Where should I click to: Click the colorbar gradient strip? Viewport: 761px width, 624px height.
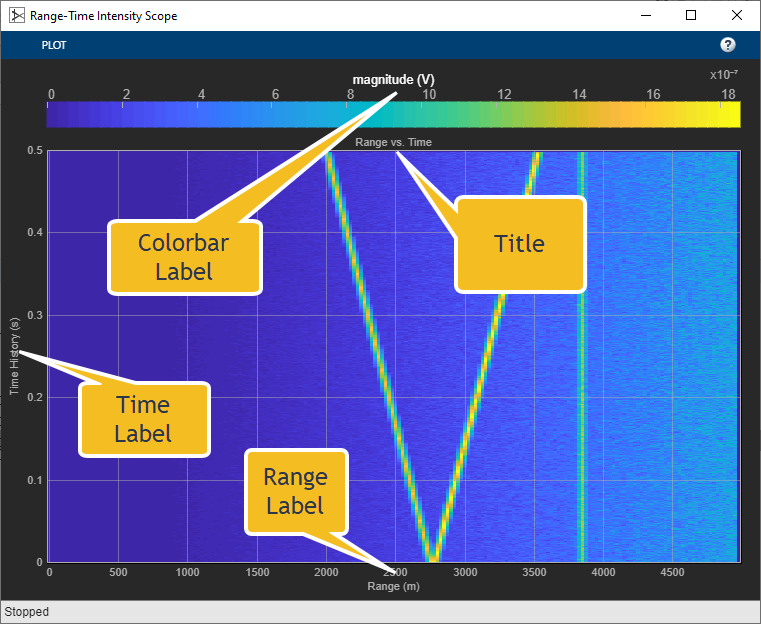tap(393, 115)
